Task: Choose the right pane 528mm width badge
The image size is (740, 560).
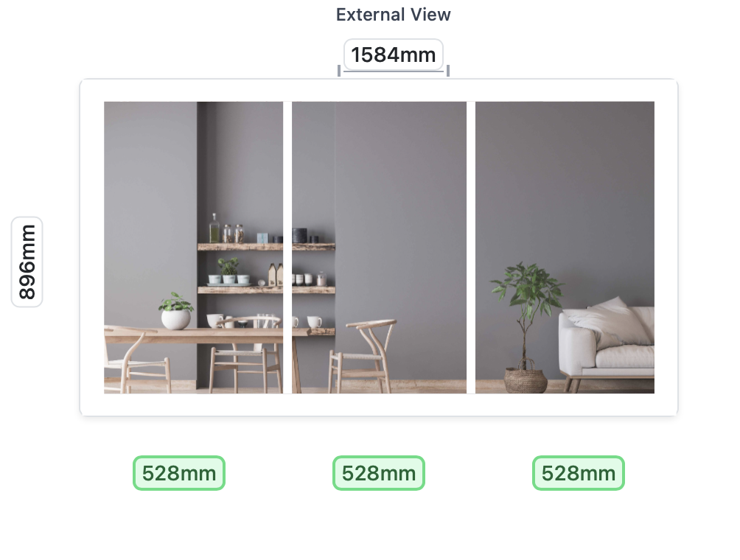Action: click(579, 473)
